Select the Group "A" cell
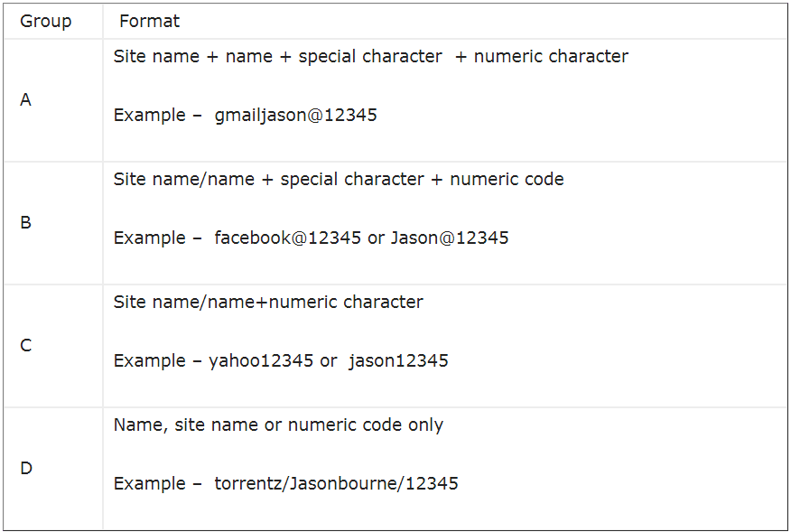This screenshot has height=532, width=791. (x=25, y=100)
